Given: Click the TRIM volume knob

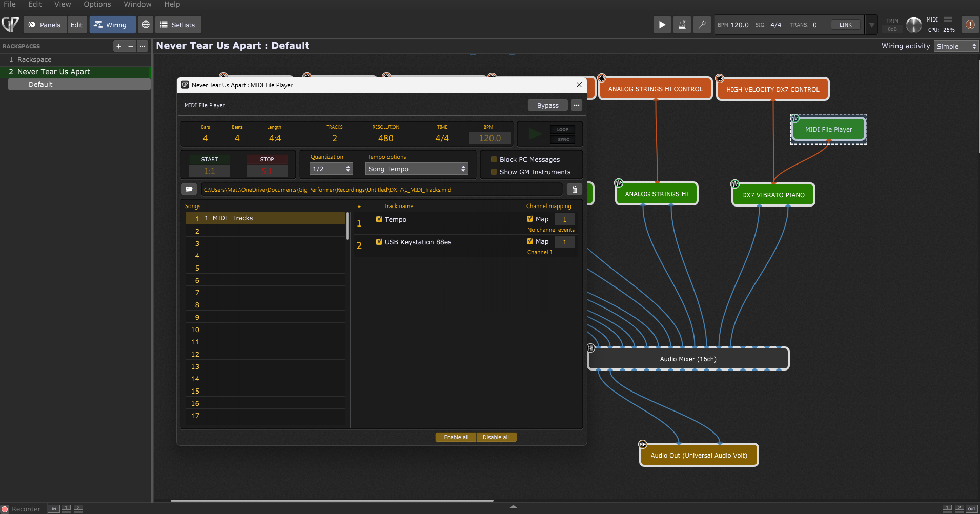Looking at the screenshot, I should 913,25.
